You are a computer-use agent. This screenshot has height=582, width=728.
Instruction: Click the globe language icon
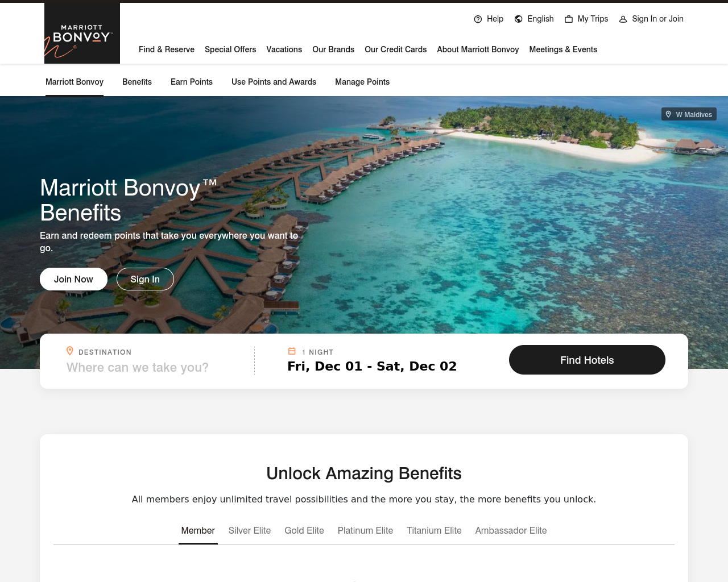pos(518,19)
